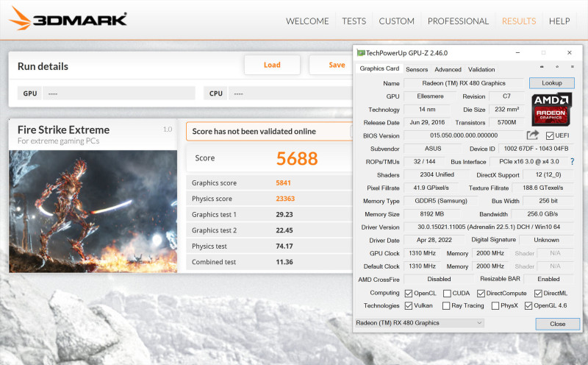The height and width of the screenshot is (365, 588).
Task: Click the Close button in GPU-Z
Action: point(557,324)
